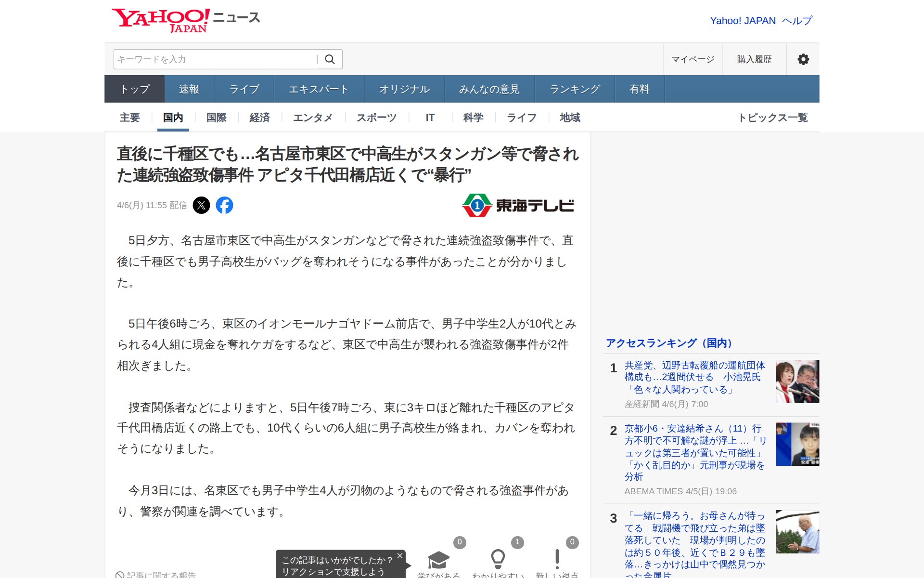
Task: Close the reaction tooltip popup
Action: (399, 556)
